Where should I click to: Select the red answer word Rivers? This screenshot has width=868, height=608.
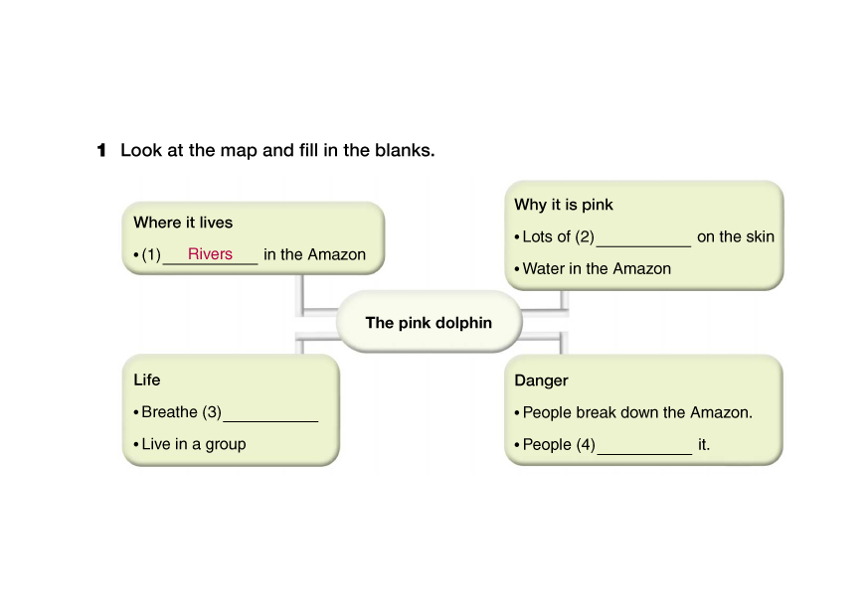tap(210, 254)
